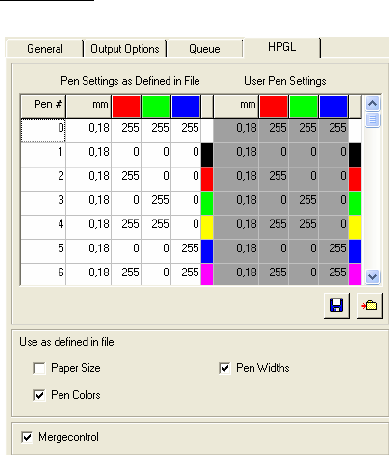
Task: Click the yellow color swatch for user pen 4
Action: (355, 227)
